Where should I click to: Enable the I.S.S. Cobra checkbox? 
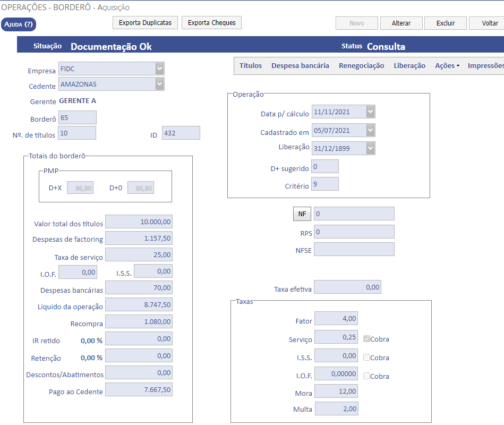pyautogui.click(x=366, y=358)
